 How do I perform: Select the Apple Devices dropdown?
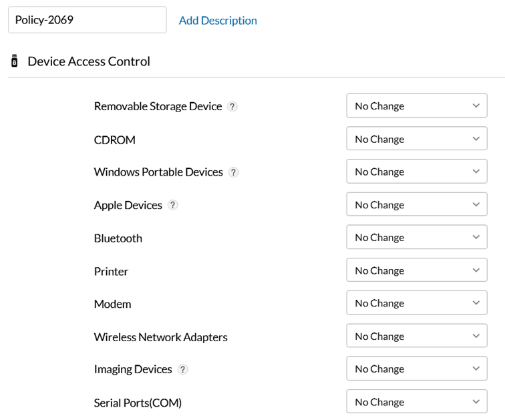(416, 204)
